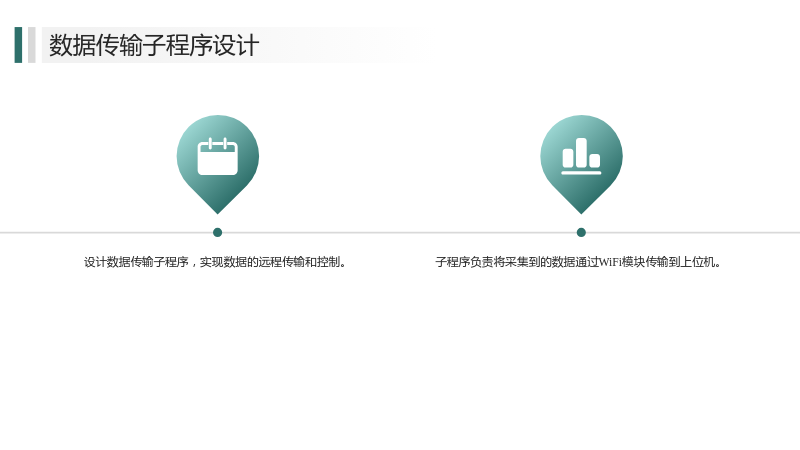Click the dark green accent bar beside title
Image resolution: width=800 pixels, height=450 pixels.
(18, 45)
